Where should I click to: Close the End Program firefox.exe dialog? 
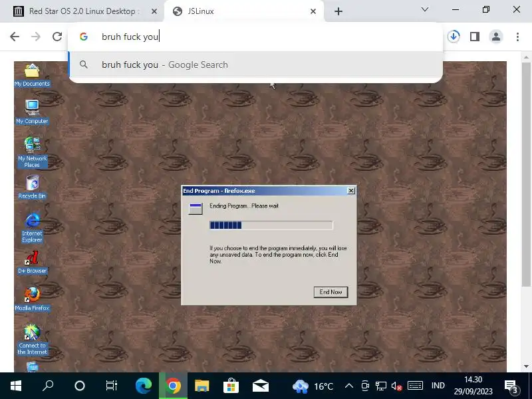click(351, 191)
